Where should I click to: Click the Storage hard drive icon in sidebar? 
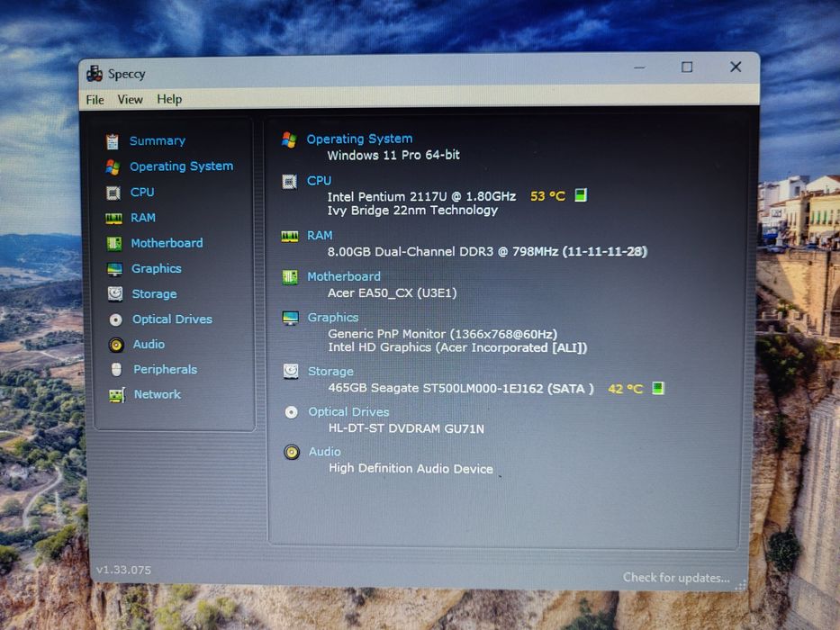[115, 294]
